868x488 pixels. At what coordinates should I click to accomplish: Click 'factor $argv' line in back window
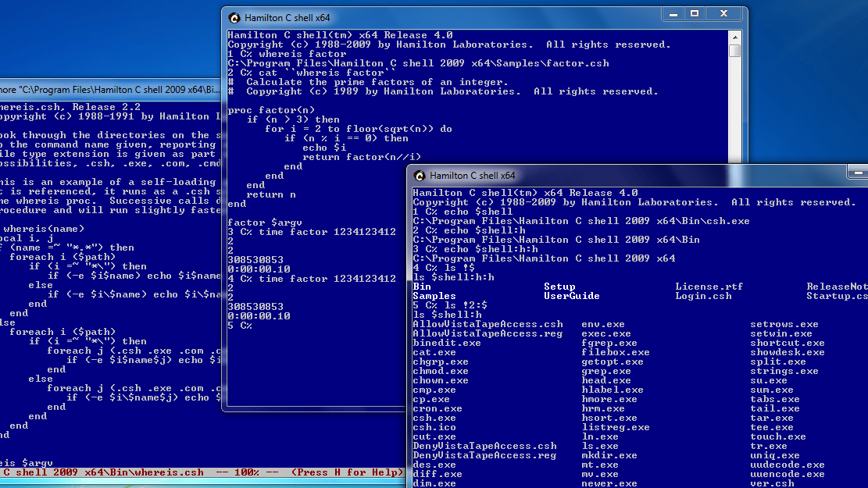point(265,223)
